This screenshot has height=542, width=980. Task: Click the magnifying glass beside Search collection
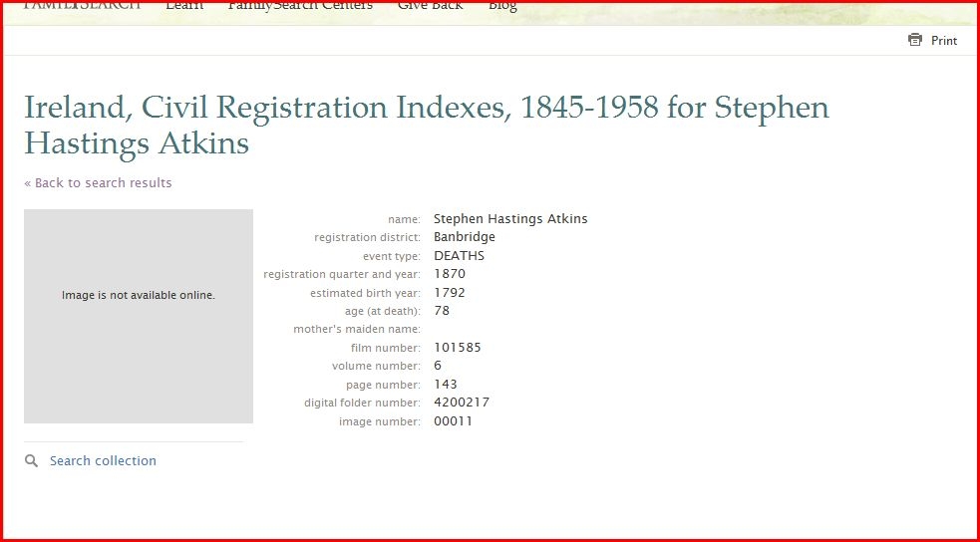(32, 461)
